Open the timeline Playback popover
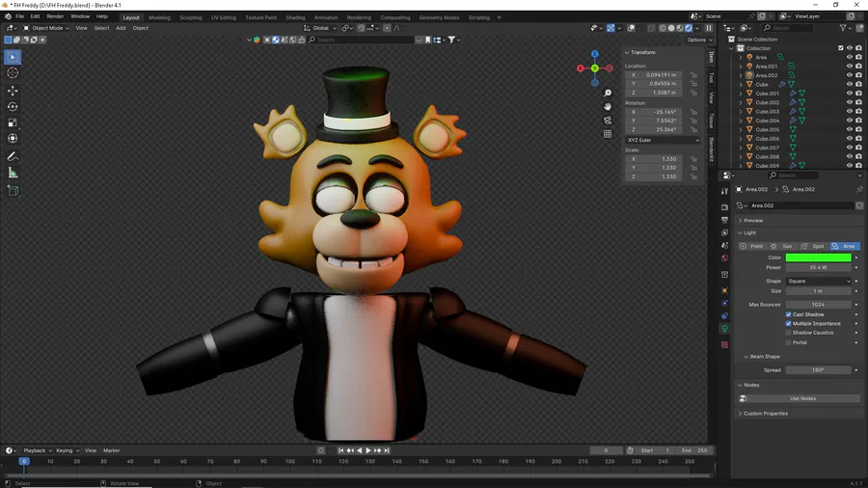This screenshot has width=868, height=488. [x=37, y=450]
